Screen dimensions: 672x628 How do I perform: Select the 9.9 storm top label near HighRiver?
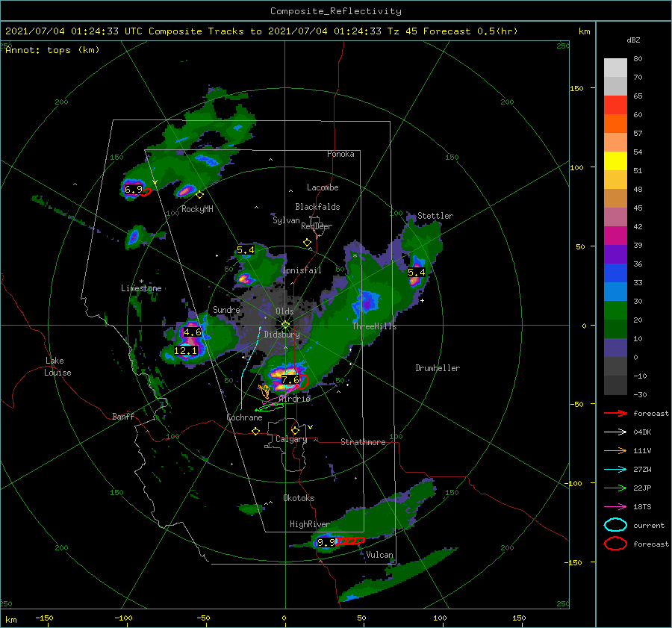(326, 543)
